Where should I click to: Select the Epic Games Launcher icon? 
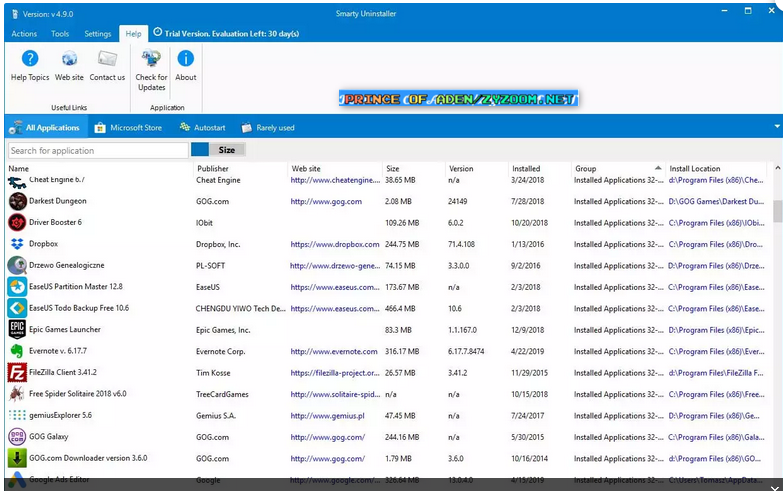pos(17,330)
